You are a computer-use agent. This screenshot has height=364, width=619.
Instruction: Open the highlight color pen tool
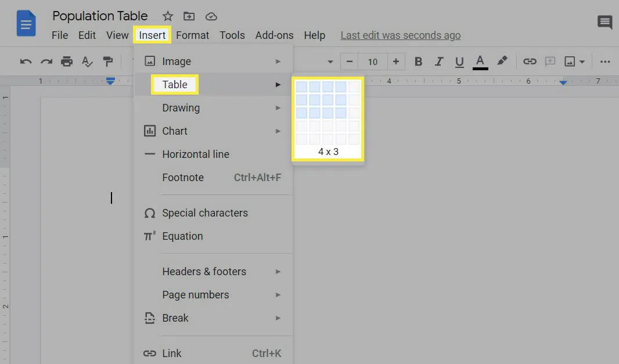point(502,61)
